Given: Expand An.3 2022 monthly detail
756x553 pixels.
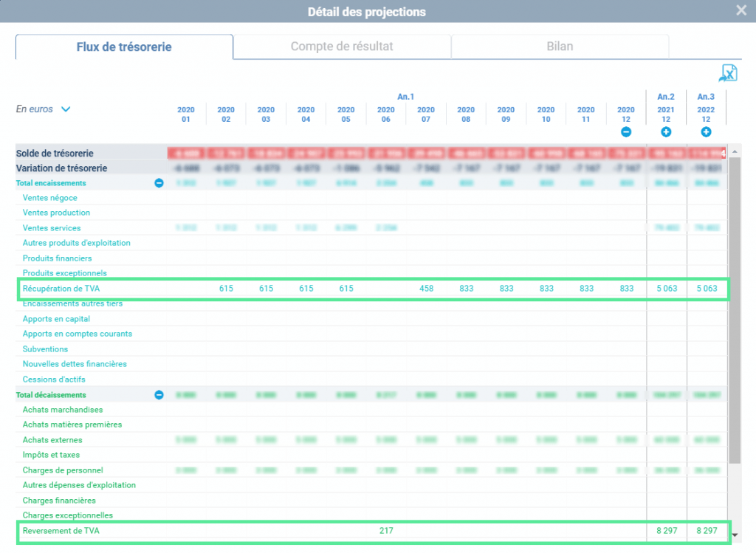Looking at the screenshot, I should click(706, 132).
